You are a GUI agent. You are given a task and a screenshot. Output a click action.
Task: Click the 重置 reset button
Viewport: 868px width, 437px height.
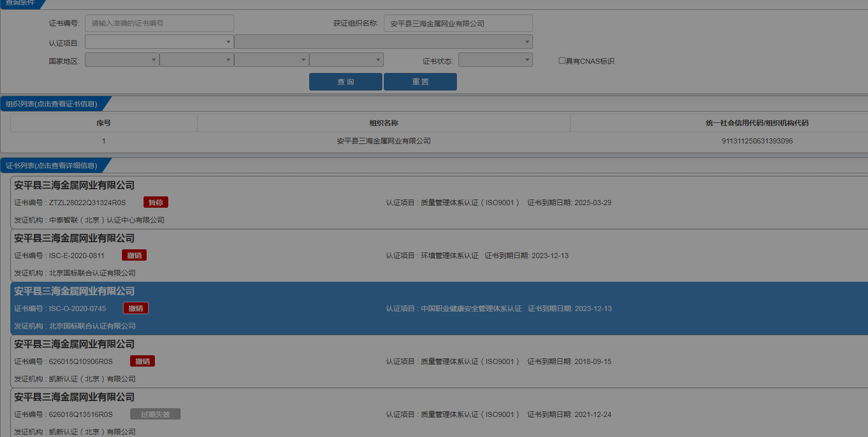point(420,82)
